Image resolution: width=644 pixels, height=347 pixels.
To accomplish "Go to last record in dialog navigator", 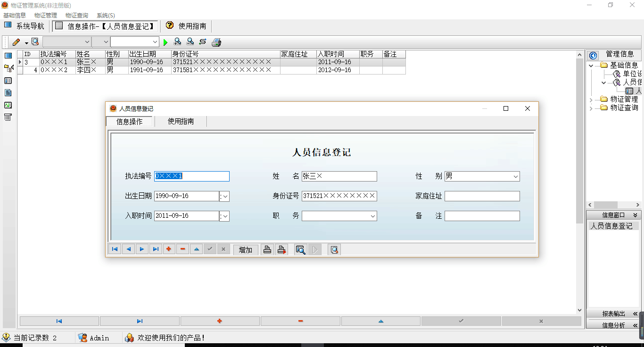I will [x=156, y=249].
